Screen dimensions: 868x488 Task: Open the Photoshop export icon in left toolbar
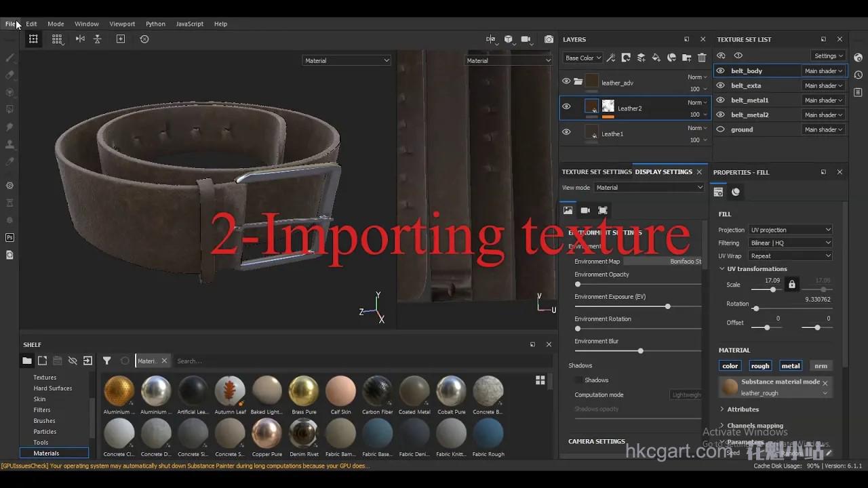click(x=9, y=237)
